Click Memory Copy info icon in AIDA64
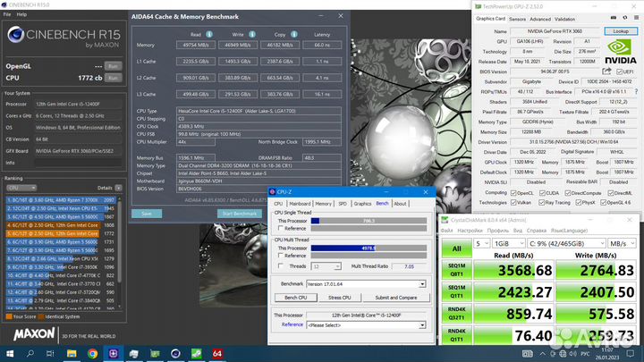 tap(294, 35)
